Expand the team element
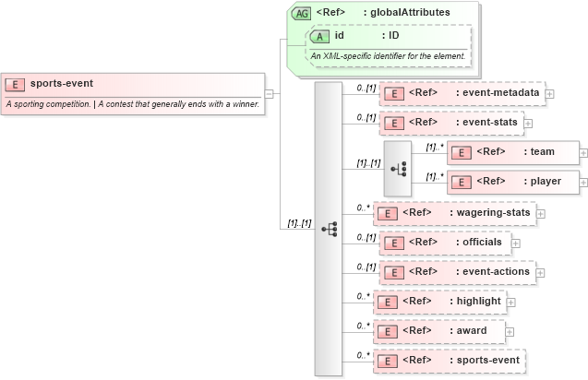The image size is (588, 380). (583, 153)
